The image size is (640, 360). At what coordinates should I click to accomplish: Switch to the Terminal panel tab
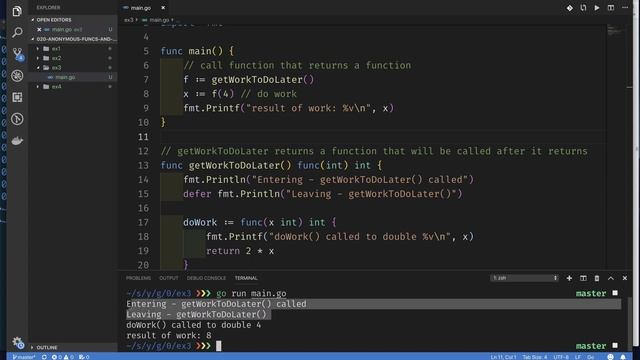(x=246, y=278)
